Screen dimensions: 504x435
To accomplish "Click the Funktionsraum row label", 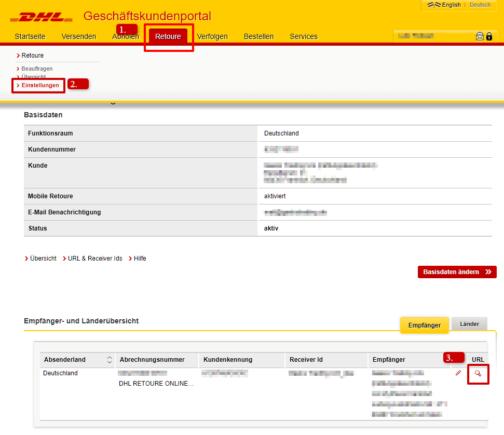I will pyautogui.click(x=50, y=133).
